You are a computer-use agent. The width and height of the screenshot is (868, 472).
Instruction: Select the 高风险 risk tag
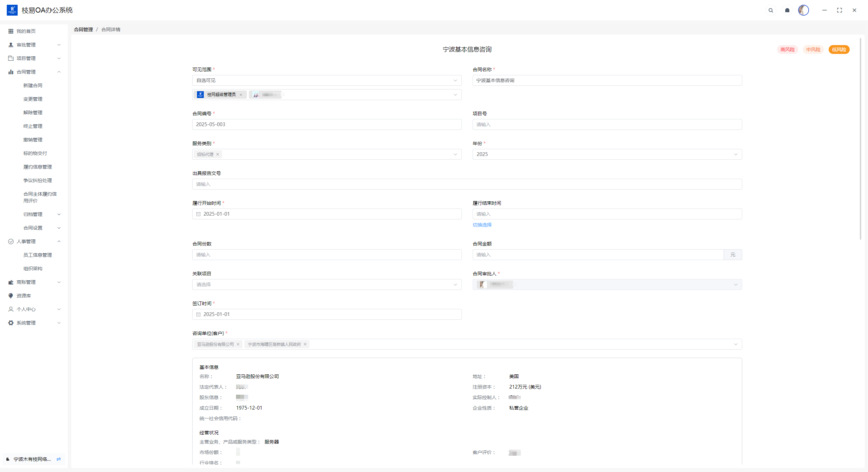click(787, 50)
